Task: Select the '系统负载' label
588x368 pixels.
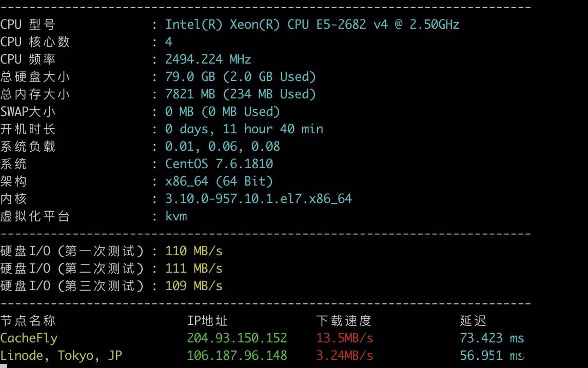Action: point(28,147)
